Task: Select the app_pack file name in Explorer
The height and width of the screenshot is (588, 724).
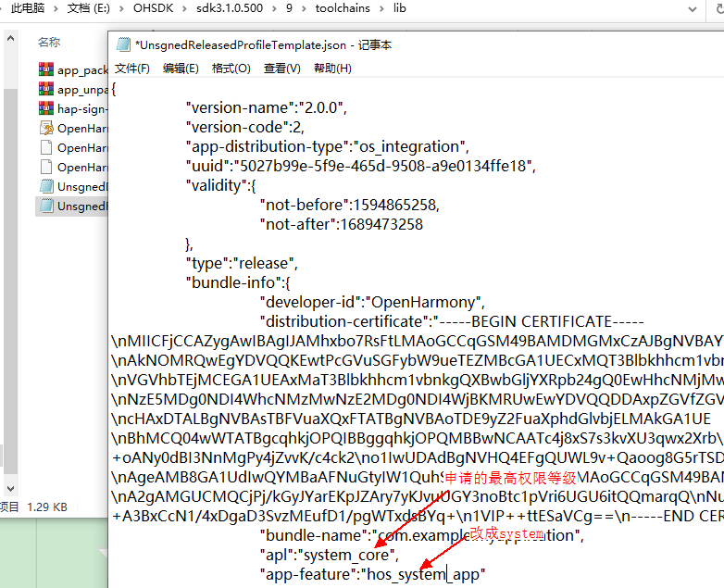Action: click(82, 69)
